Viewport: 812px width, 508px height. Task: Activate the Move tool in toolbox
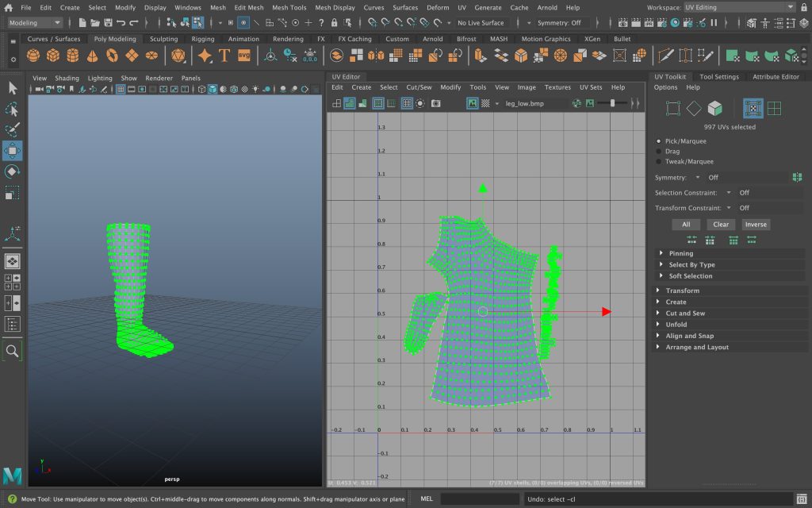pyautogui.click(x=13, y=151)
